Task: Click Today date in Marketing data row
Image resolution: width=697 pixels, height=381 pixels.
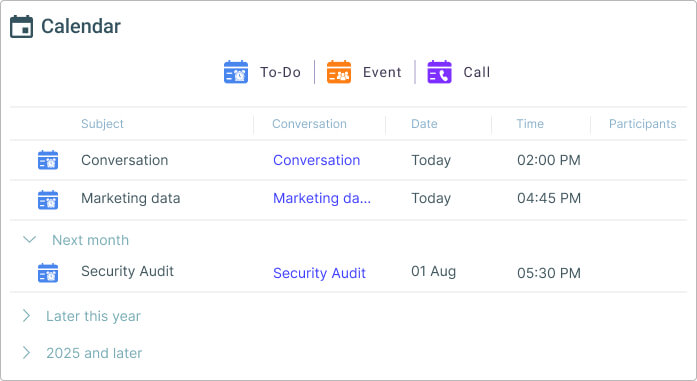Action: click(431, 198)
